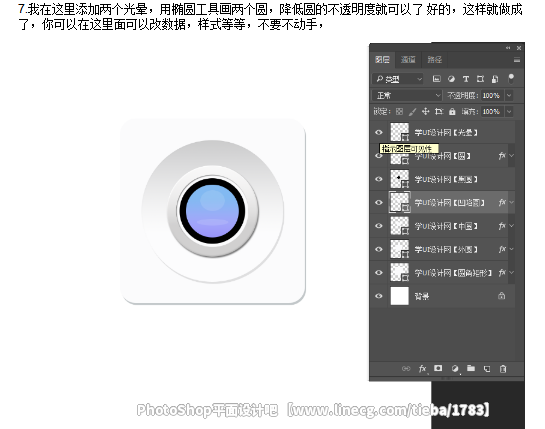Click the opacity 100% value field

[x=491, y=95]
